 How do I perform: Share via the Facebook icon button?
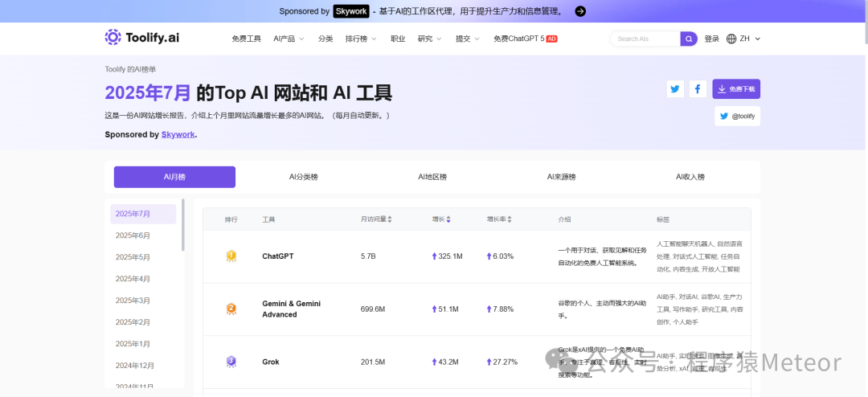(698, 88)
